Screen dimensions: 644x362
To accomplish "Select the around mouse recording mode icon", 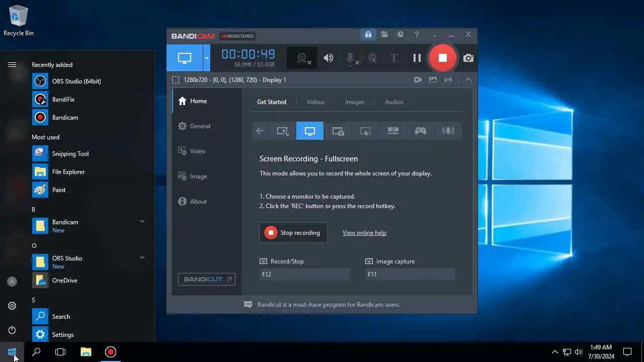I will coord(365,131).
